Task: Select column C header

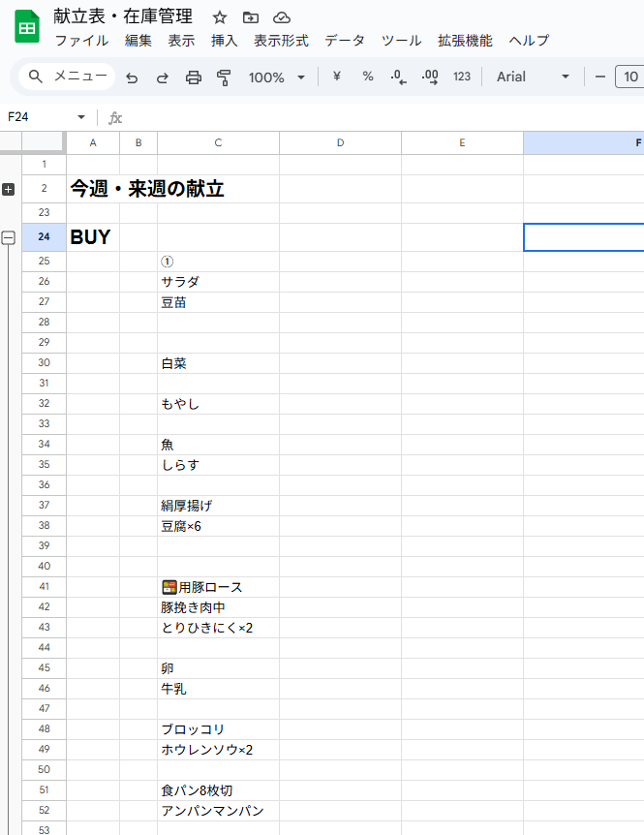Action: click(x=218, y=142)
